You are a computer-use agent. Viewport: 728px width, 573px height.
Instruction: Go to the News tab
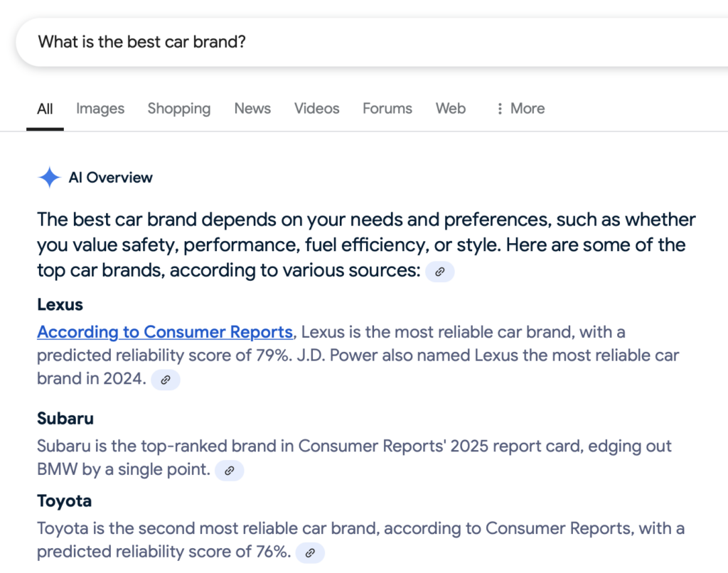252,108
